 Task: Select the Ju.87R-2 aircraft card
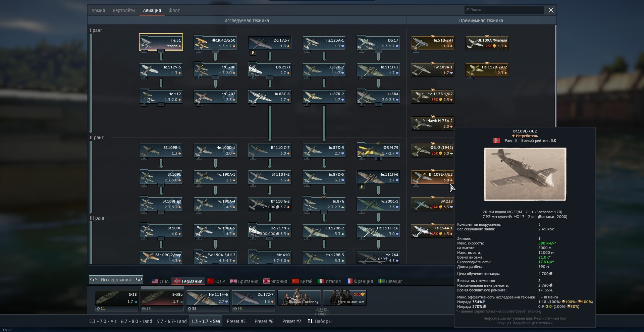tap(324, 96)
